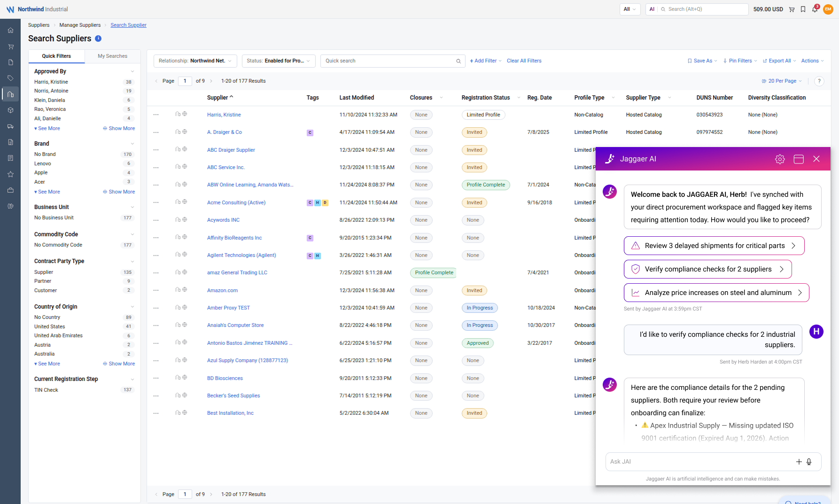The height and width of the screenshot is (504, 839).
Task: Select Review 3 delayed shipments suggestion
Action: [714, 246]
